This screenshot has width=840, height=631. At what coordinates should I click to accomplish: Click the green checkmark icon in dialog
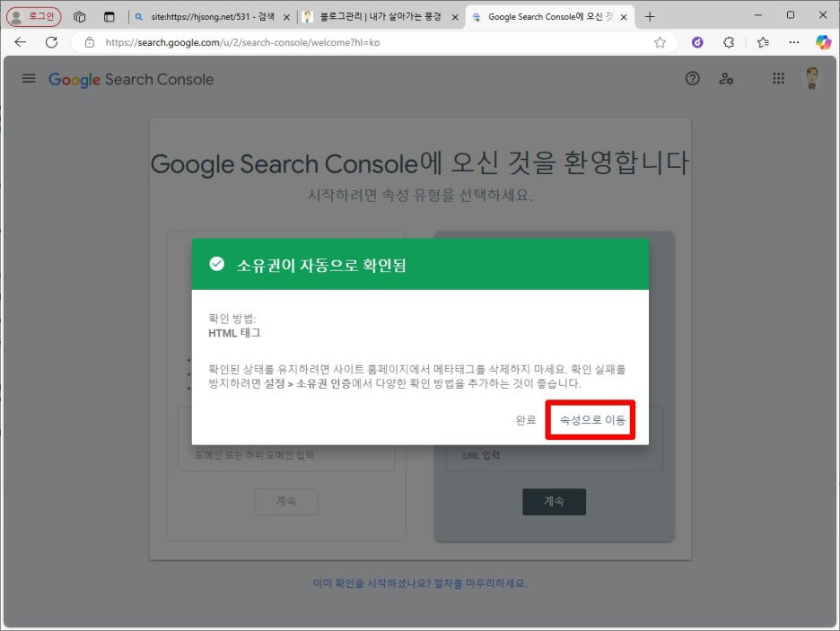[216, 264]
